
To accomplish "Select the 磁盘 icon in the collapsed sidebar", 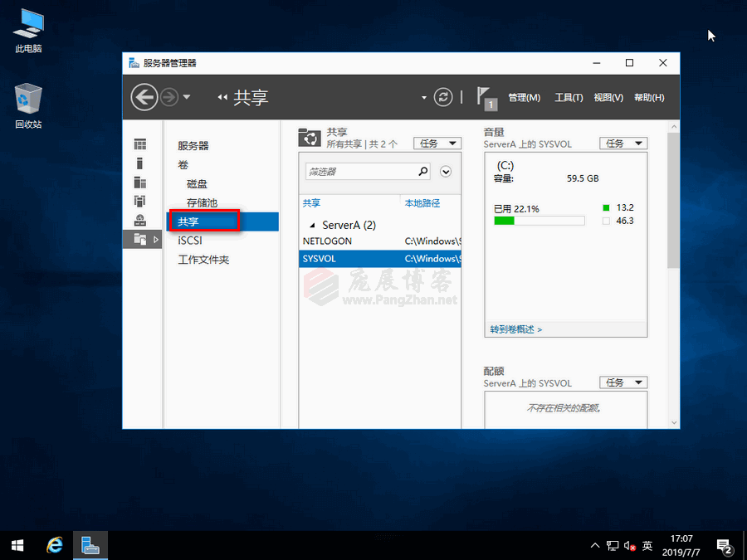I will pos(139,183).
